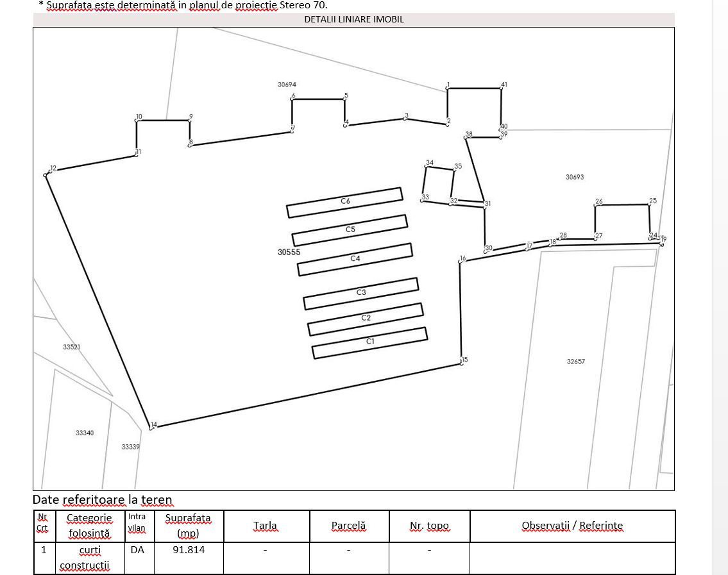This screenshot has height=575, width=728.
Task: Select building C1 rectangle label
Action: 370,342
